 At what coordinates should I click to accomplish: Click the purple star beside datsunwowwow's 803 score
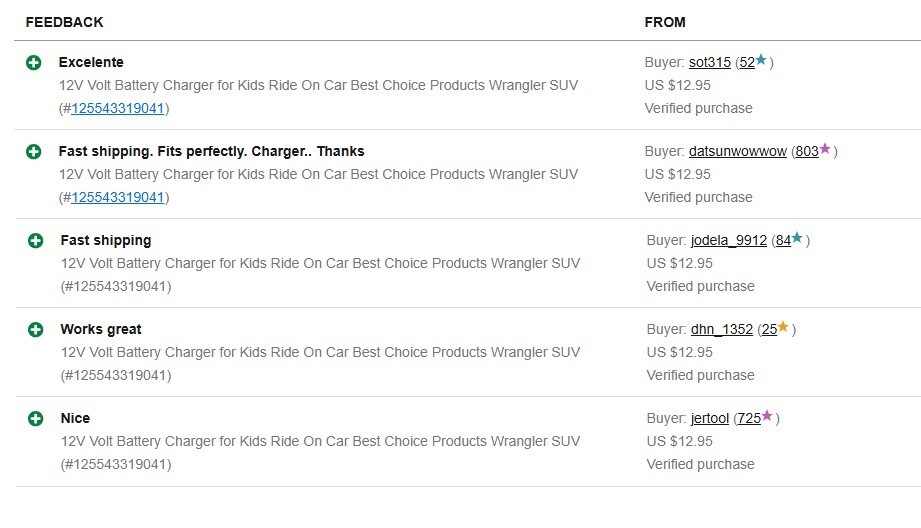(825, 149)
